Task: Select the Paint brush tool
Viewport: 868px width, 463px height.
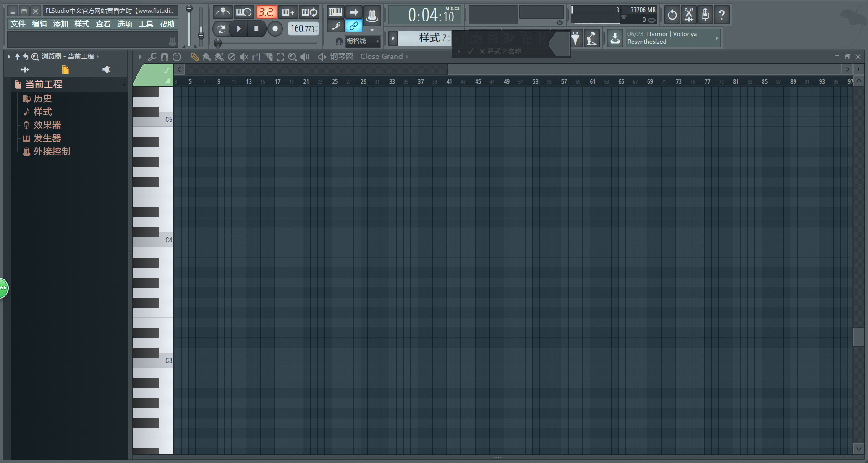Action: [207, 57]
